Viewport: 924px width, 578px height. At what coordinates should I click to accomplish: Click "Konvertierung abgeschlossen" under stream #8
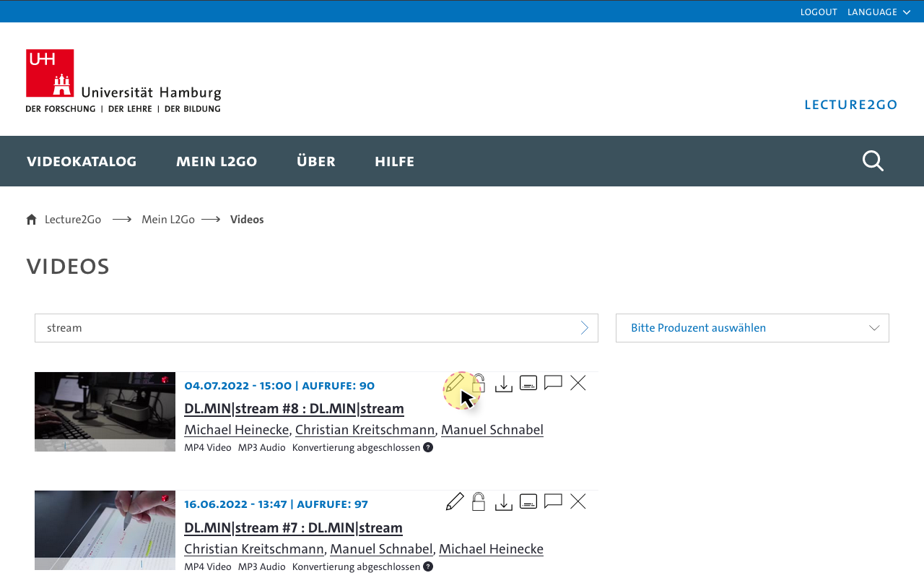(356, 448)
